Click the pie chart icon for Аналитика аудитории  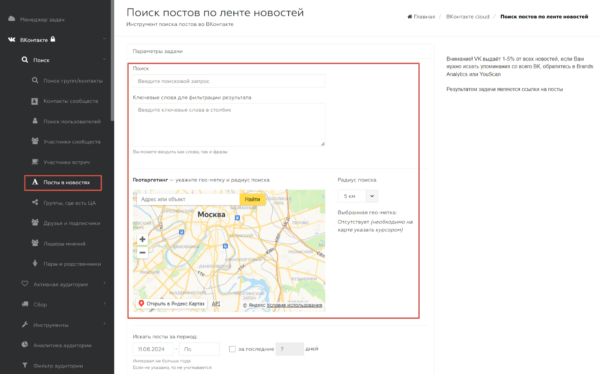click(x=25, y=345)
